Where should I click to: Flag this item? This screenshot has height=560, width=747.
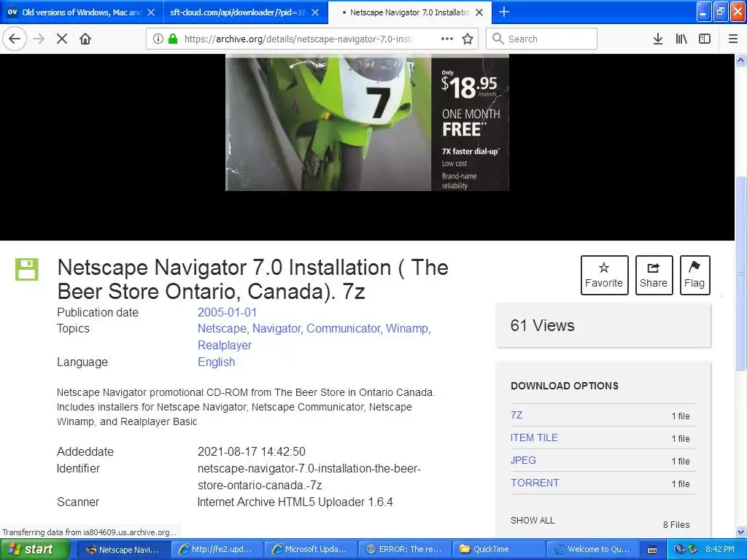click(694, 275)
